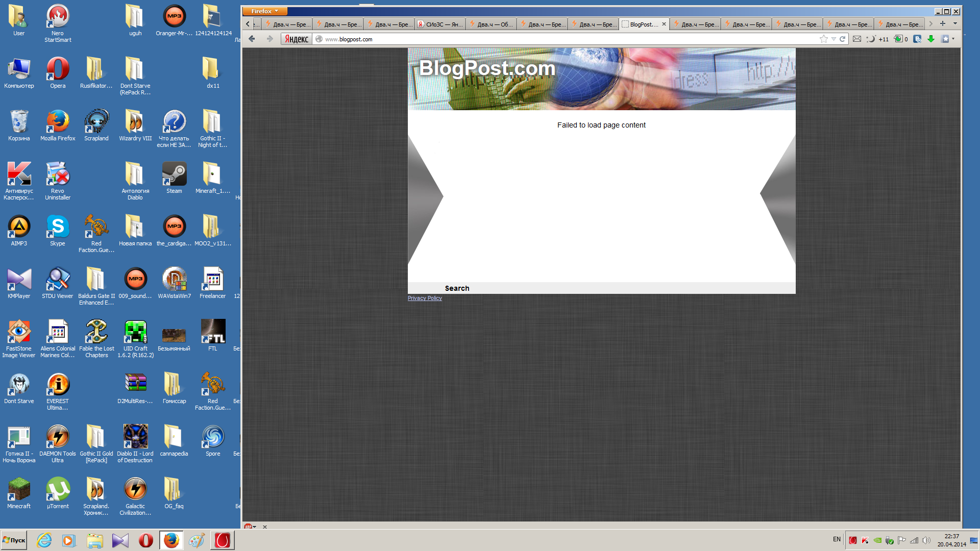The width and height of the screenshot is (980, 551).
Task: Open Internet Explorer from taskbar
Action: click(x=44, y=540)
